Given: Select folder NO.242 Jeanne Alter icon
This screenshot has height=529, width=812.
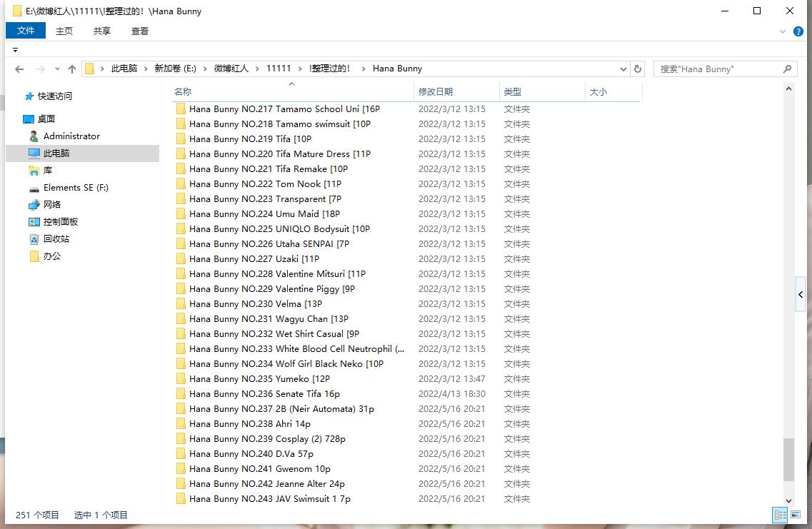Looking at the screenshot, I should (181, 484).
